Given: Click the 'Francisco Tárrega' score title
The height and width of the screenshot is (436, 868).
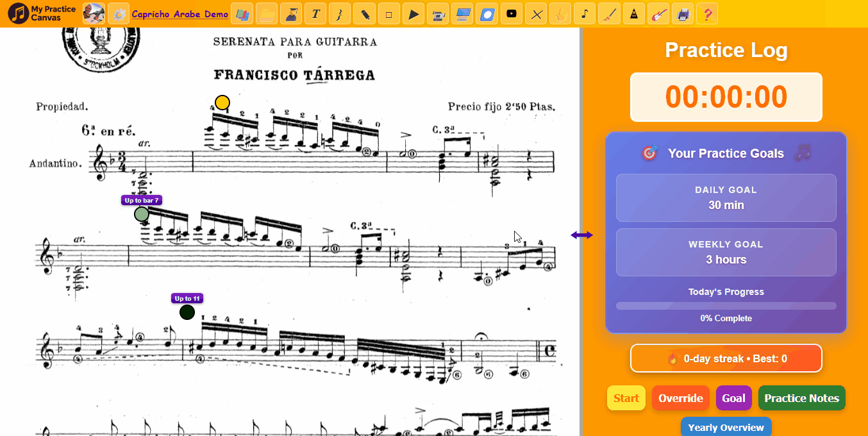Looking at the screenshot, I should tap(294, 75).
